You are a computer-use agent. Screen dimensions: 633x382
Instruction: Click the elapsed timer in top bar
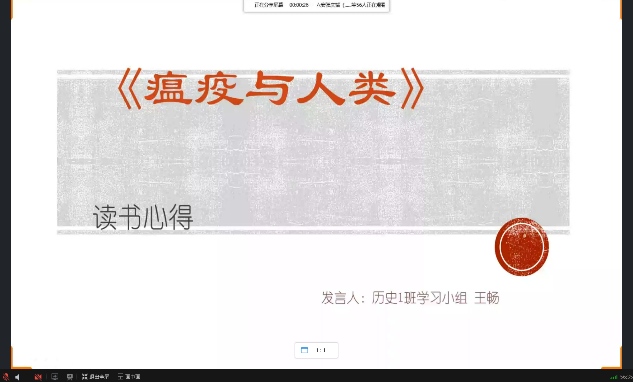click(299, 5)
